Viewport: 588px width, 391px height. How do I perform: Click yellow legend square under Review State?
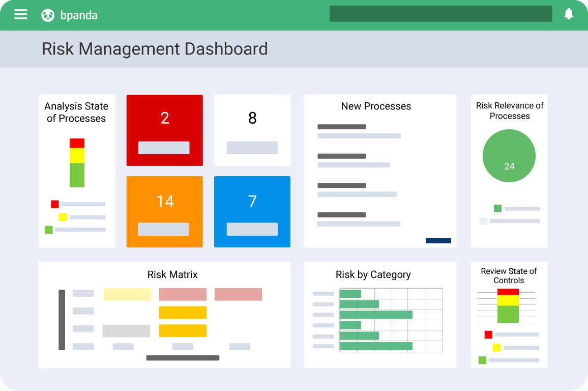pyautogui.click(x=496, y=348)
